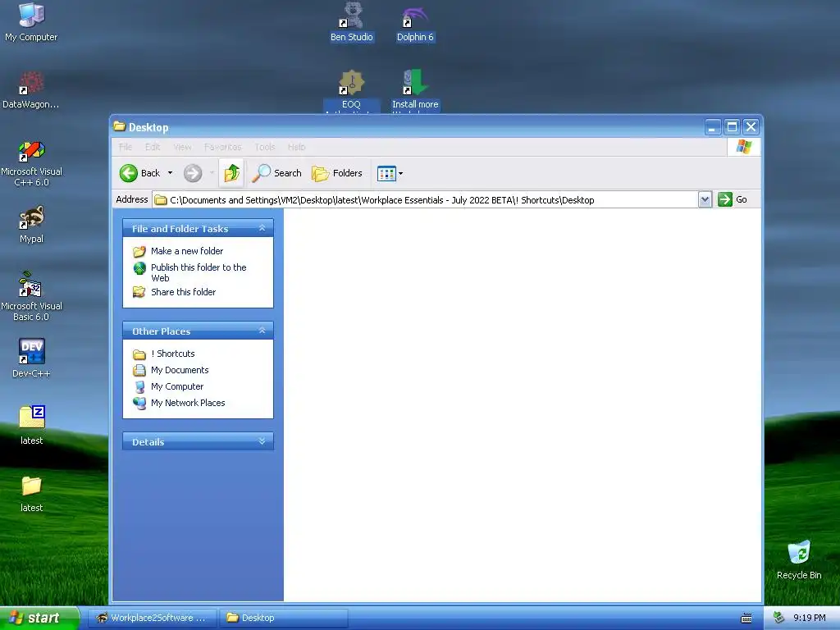Viewport: 840px width, 630px height.
Task: Select the Mypal browser shortcut
Action: click(31, 225)
